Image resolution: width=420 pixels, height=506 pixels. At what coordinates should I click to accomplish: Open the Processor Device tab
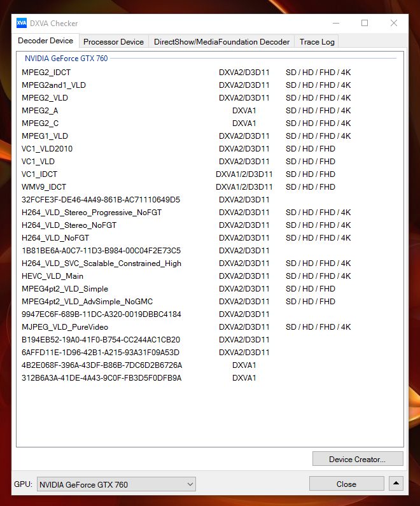(113, 41)
